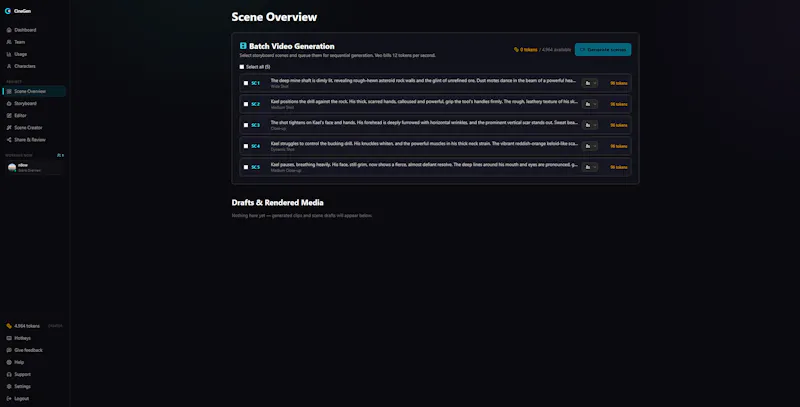800x407 pixels.
Task: Click the Support headset icon
Action: (x=9, y=374)
